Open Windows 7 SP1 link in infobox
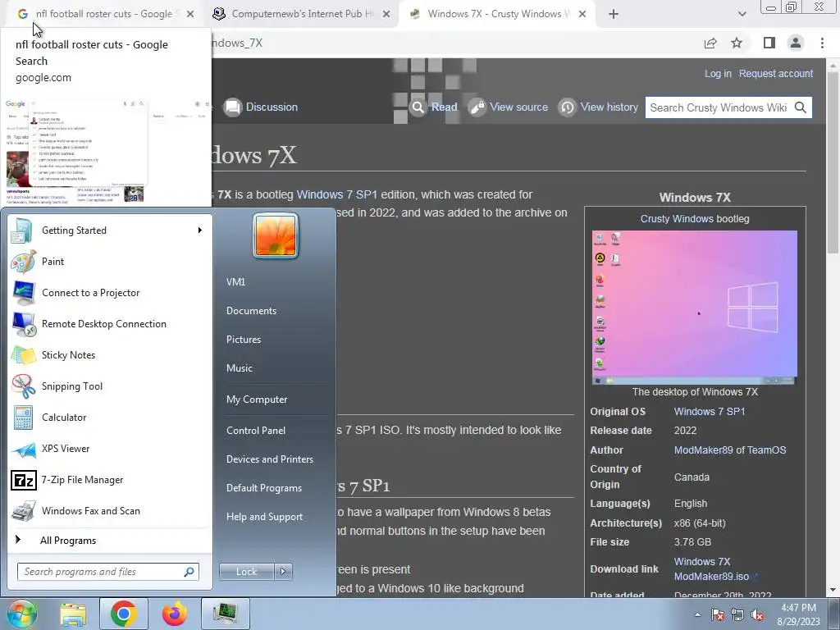Viewport: 840px width, 630px height. pos(710,412)
